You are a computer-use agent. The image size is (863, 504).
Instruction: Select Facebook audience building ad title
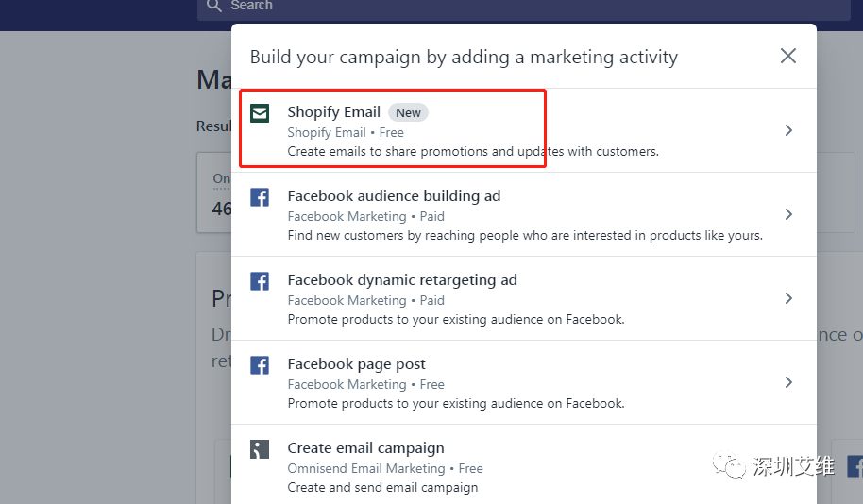click(x=394, y=196)
